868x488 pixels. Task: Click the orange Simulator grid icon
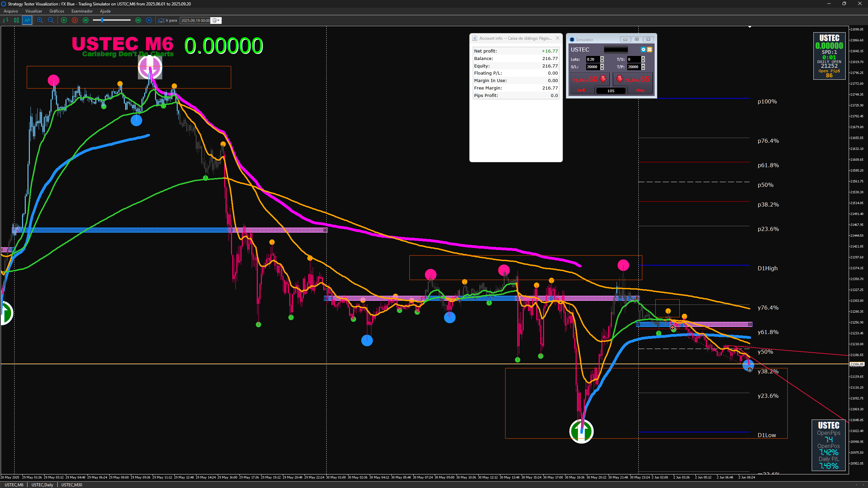pyautogui.click(x=650, y=50)
